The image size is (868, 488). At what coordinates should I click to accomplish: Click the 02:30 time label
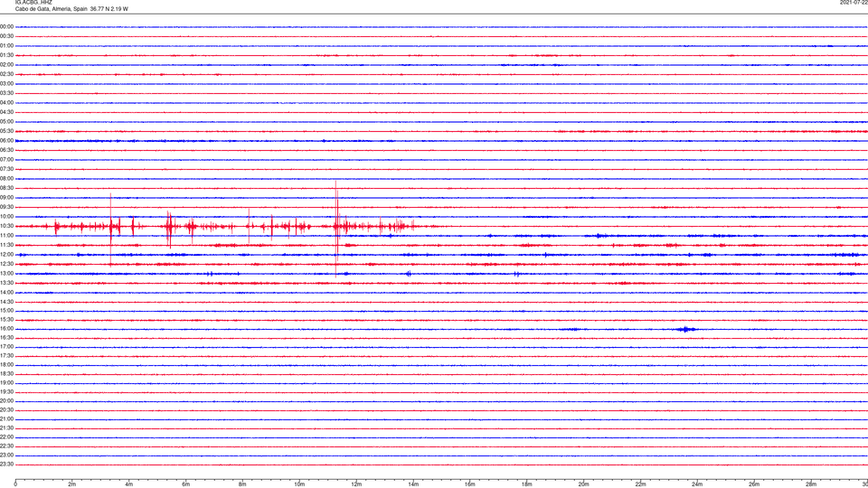pyautogui.click(x=6, y=74)
